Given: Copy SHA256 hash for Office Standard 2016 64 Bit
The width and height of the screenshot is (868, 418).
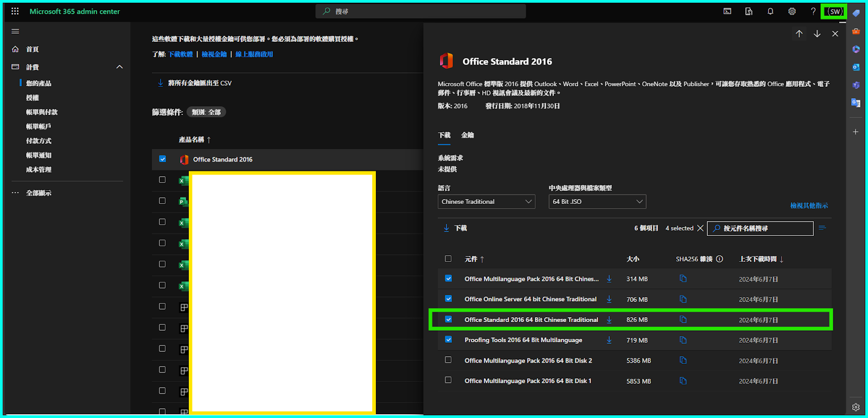Looking at the screenshot, I should [x=683, y=320].
